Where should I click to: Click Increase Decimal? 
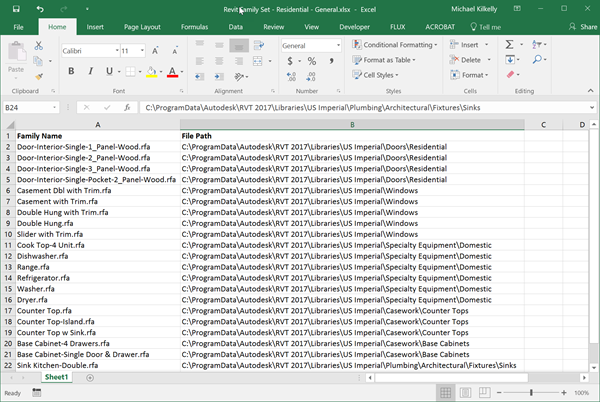pos(291,76)
